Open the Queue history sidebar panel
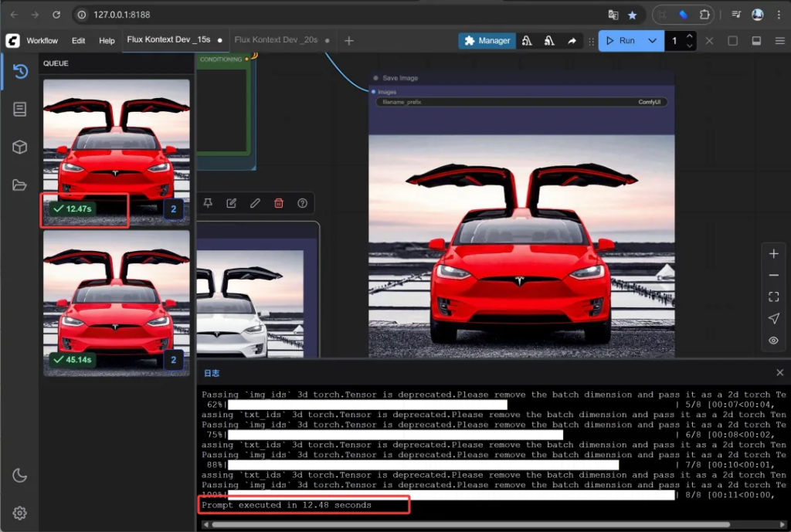Viewport: 791px width, 532px height. [20, 71]
